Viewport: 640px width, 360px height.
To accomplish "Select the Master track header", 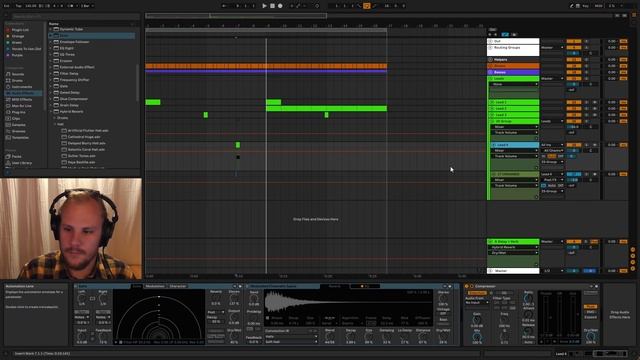I will click(514, 271).
